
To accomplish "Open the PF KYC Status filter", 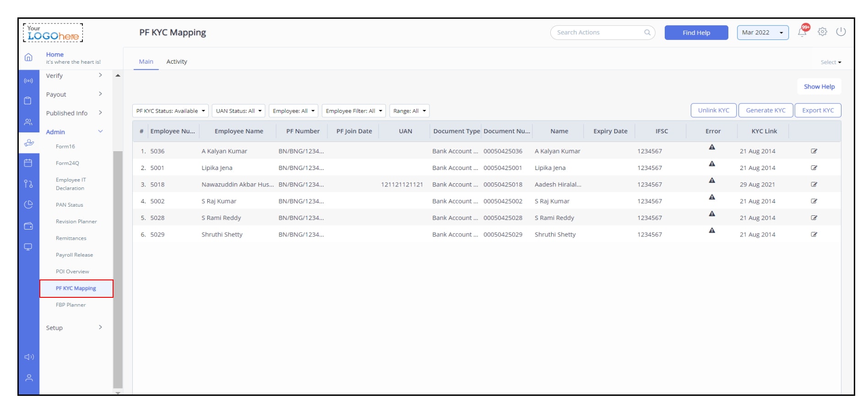I will point(171,110).
